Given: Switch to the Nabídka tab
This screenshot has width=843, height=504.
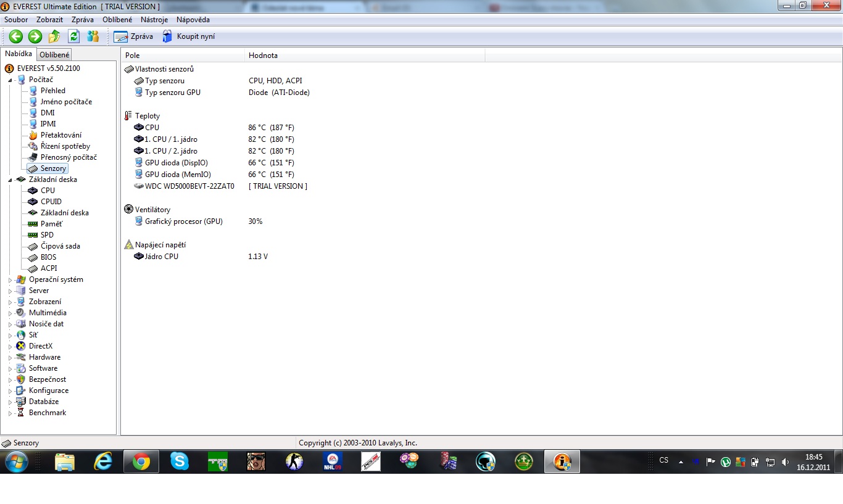Looking at the screenshot, I should [x=19, y=54].
